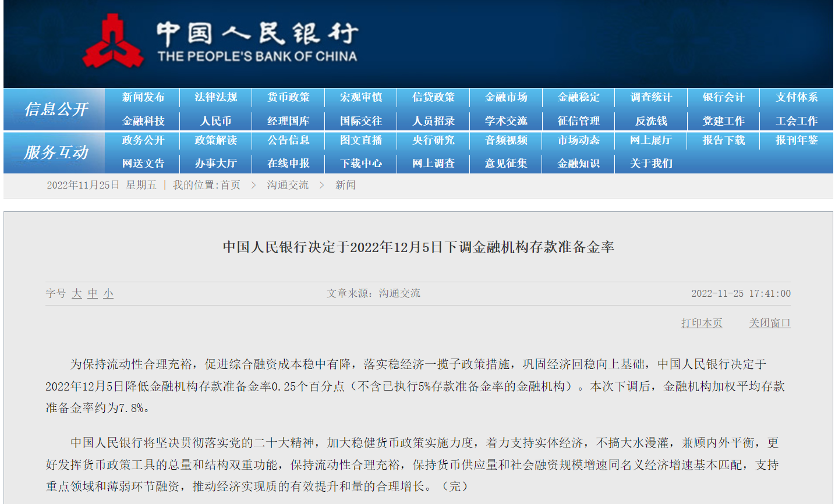Open 国际交往 link
The width and height of the screenshot is (835, 504).
[361, 121]
